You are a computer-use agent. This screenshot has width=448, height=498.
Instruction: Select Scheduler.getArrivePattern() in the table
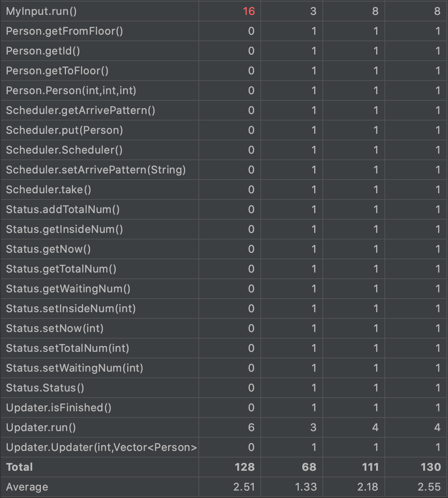(x=81, y=110)
